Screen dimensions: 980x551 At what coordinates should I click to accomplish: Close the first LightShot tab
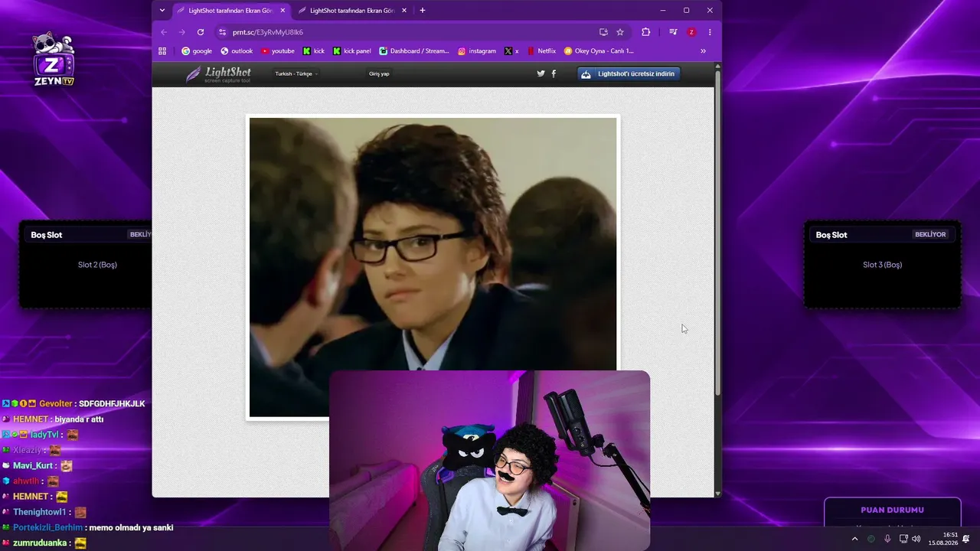(283, 11)
